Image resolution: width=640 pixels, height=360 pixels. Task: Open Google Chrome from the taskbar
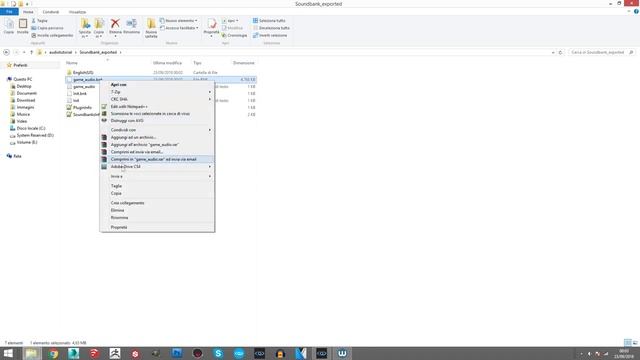(53, 353)
